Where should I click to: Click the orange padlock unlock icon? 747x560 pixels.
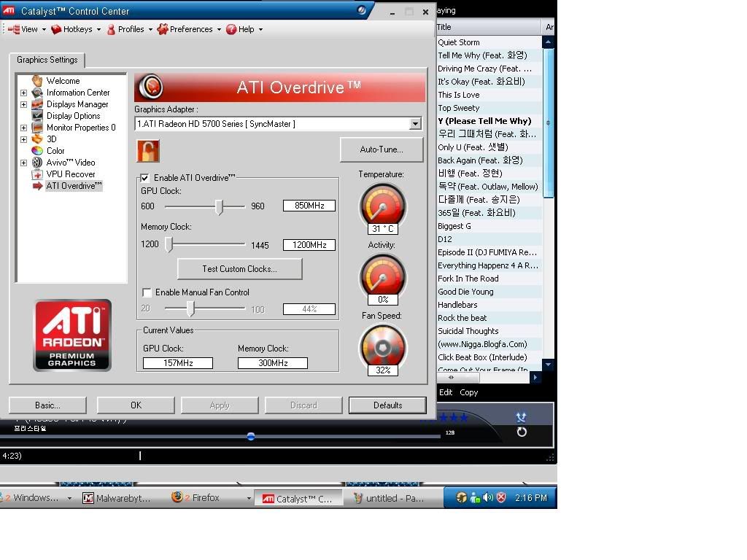(148, 151)
